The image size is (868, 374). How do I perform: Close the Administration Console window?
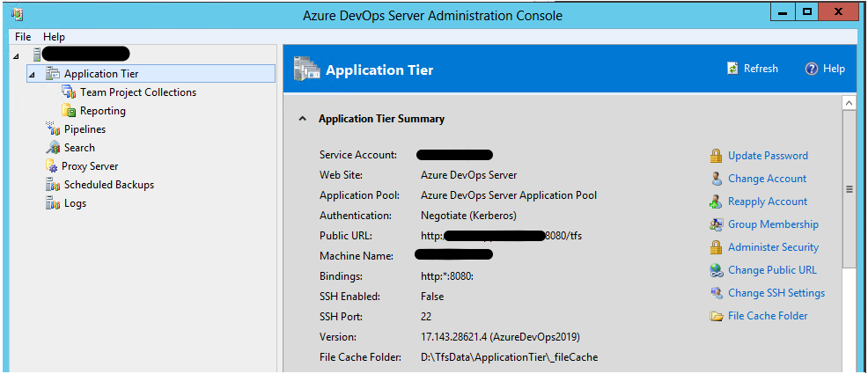point(838,11)
